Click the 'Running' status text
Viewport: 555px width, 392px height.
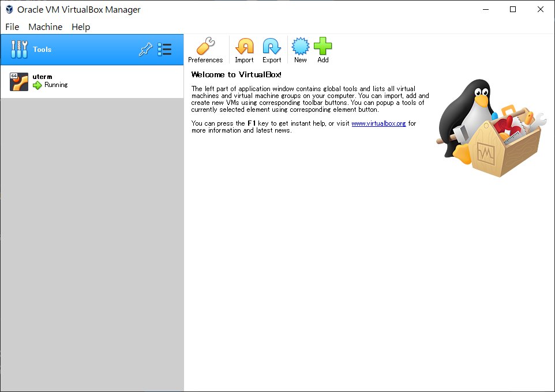click(56, 85)
